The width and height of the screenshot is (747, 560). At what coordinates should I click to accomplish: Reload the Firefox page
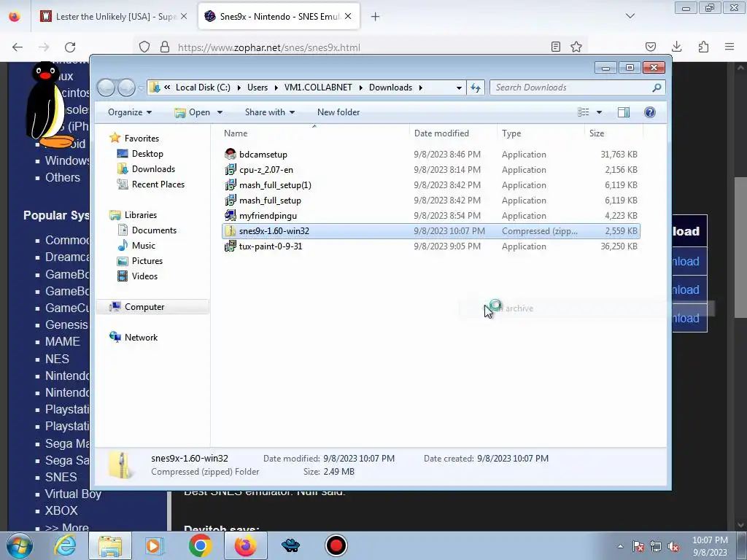tap(70, 47)
